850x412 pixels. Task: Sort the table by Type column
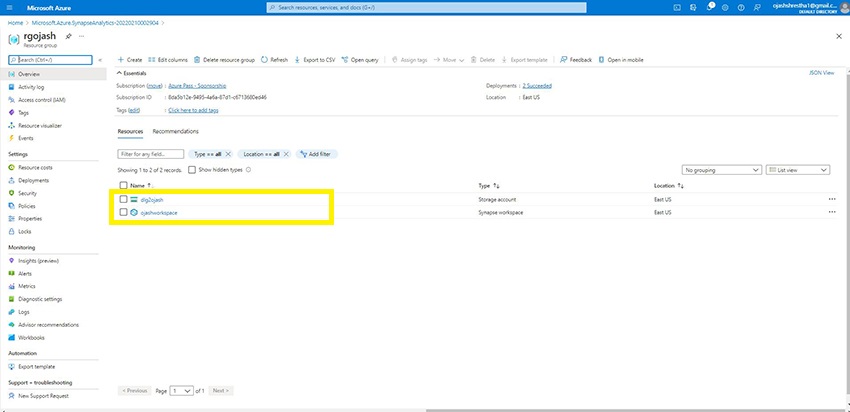coord(488,185)
